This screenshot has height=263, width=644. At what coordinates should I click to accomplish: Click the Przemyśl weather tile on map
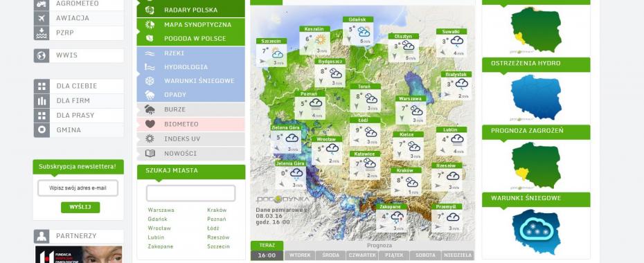click(447, 218)
